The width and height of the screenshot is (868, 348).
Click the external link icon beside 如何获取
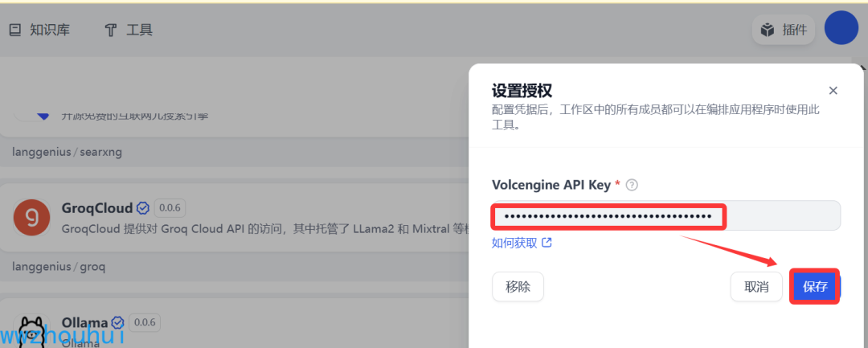(547, 243)
